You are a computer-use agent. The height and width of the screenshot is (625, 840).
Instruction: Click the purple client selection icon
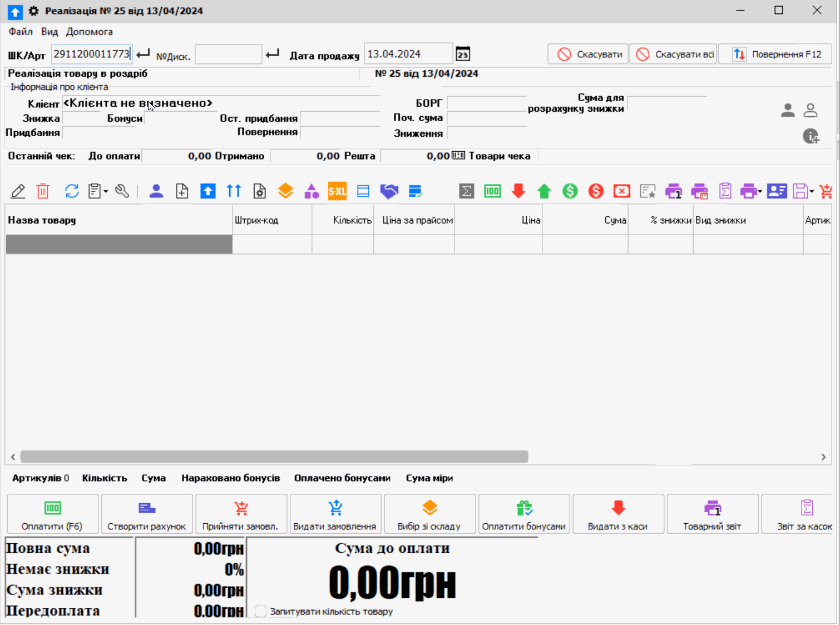point(156,191)
